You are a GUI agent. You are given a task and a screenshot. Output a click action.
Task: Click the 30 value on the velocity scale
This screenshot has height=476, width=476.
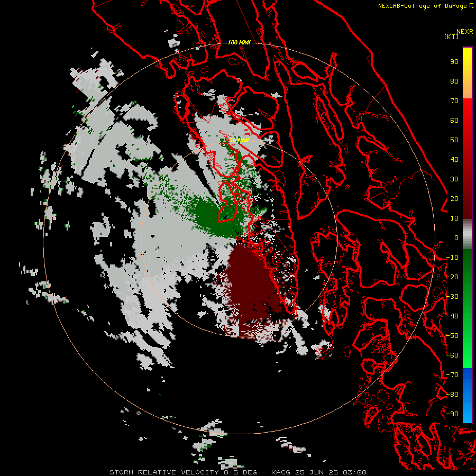[454, 179]
